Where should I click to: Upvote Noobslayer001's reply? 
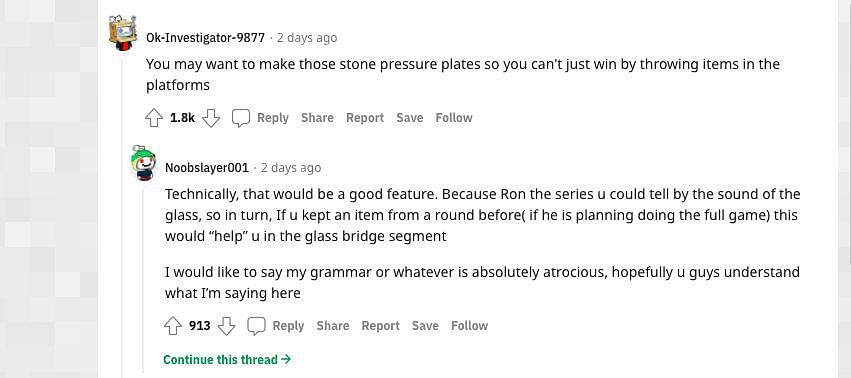[173, 326]
